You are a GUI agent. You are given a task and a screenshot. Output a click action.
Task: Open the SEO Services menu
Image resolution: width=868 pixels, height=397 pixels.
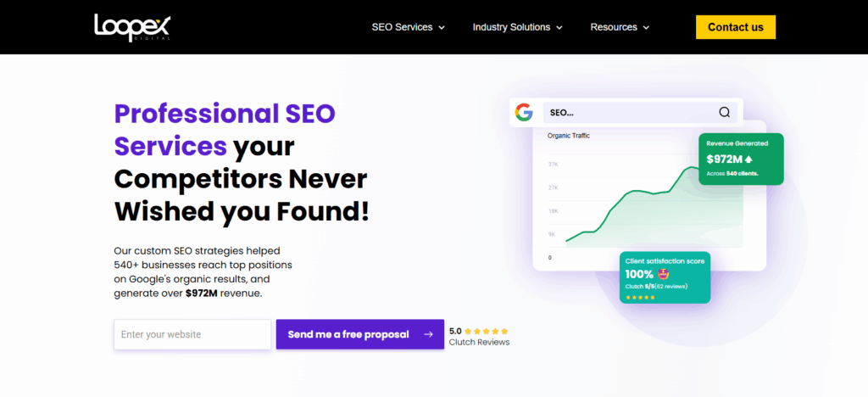(402, 27)
